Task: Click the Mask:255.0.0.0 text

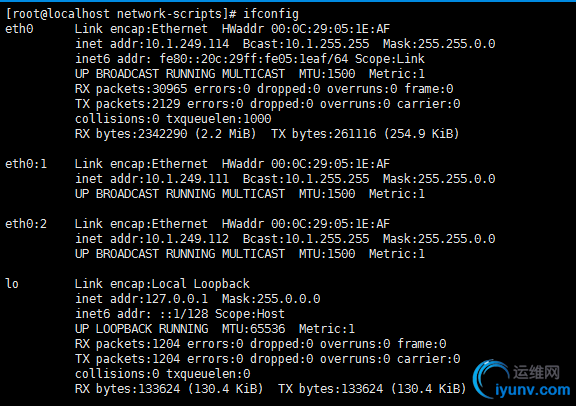Action: 271,298
